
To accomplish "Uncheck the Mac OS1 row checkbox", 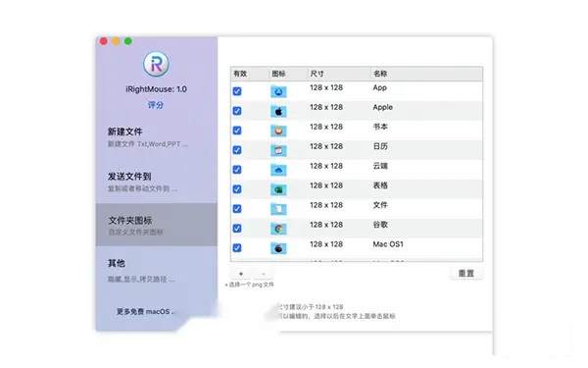I will point(237,247).
